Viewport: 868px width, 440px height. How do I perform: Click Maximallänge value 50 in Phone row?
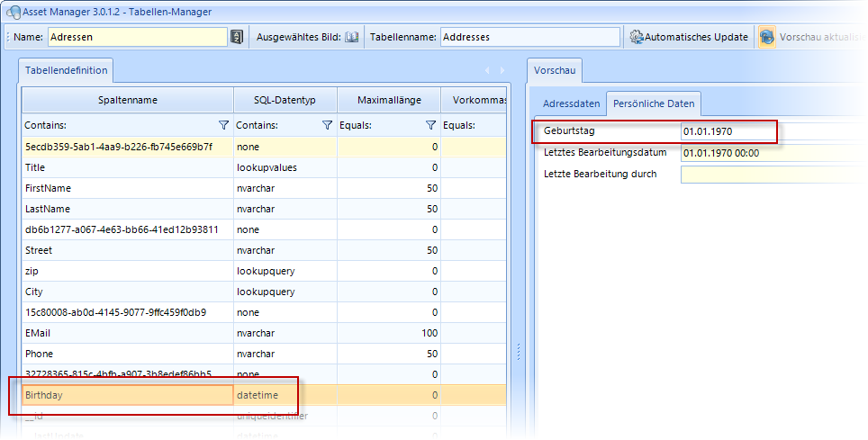[x=389, y=354]
